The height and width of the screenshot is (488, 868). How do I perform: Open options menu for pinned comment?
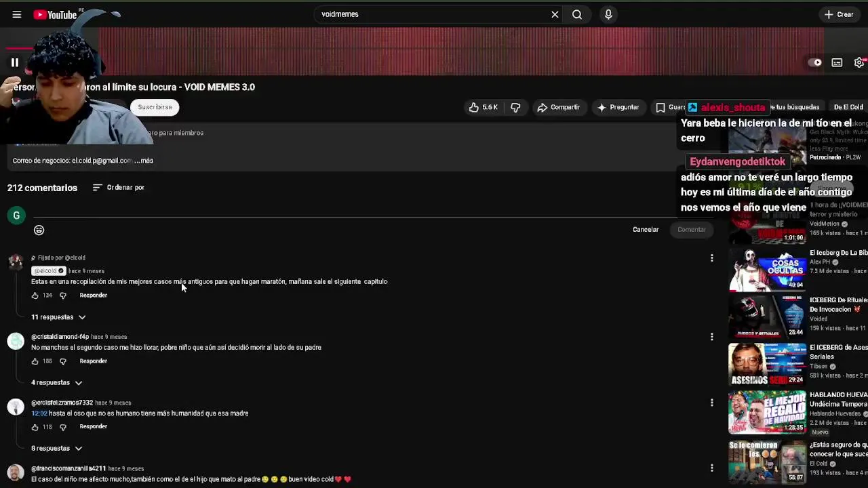pos(711,258)
